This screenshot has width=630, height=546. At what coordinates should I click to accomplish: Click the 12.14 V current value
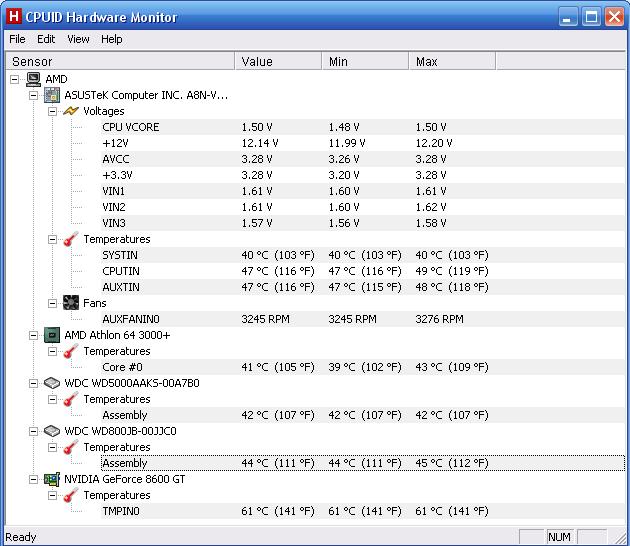click(x=260, y=143)
